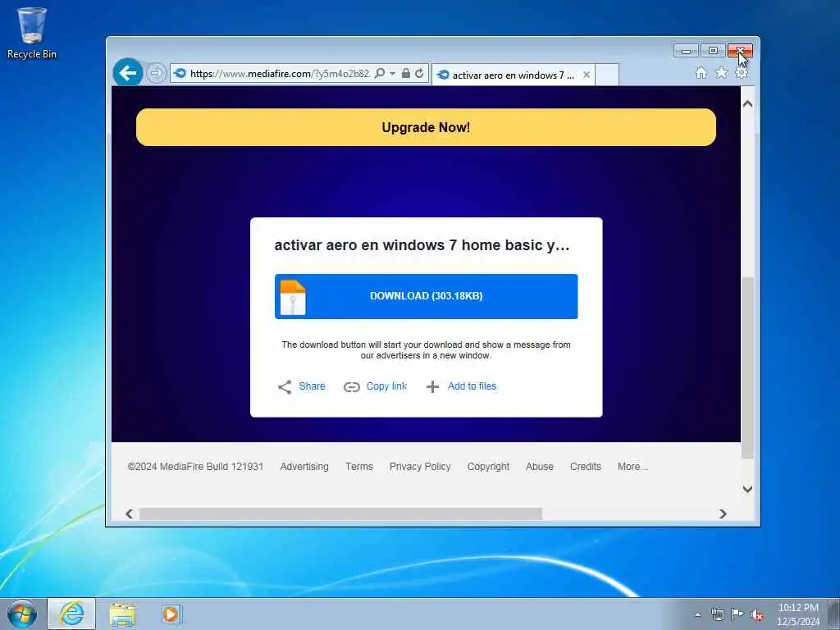Click the share icon beside Share
This screenshot has width=840, height=630.
coord(285,387)
